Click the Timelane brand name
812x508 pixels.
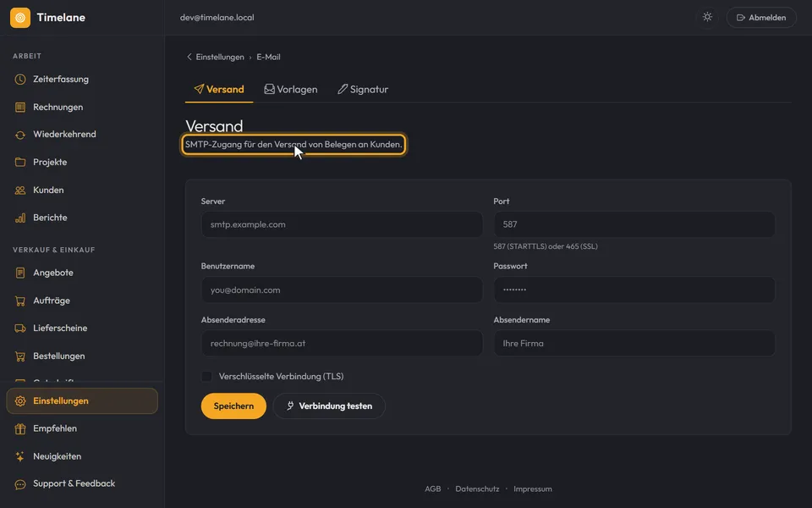[x=61, y=18]
